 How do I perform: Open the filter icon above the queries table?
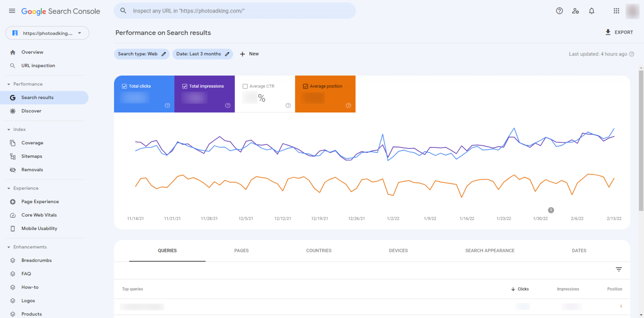[619, 269]
